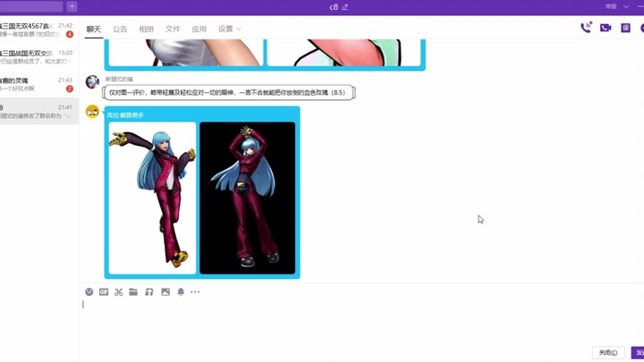Click the folder icon to send file
644x362 pixels.
(x=133, y=291)
